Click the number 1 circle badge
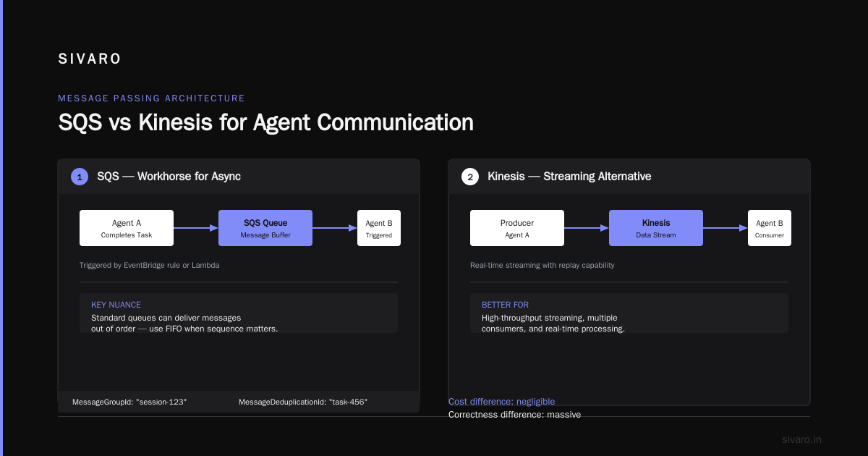Image resolution: width=868 pixels, height=456 pixels. [80, 177]
